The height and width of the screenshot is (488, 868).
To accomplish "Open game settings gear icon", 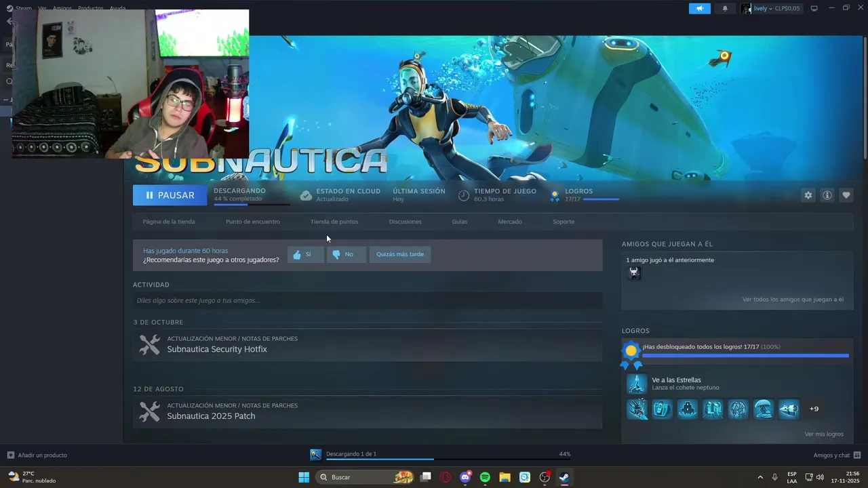I will pyautogui.click(x=808, y=195).
